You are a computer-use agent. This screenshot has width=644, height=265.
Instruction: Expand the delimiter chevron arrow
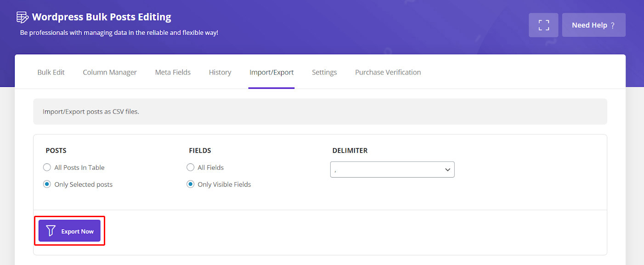447,170
